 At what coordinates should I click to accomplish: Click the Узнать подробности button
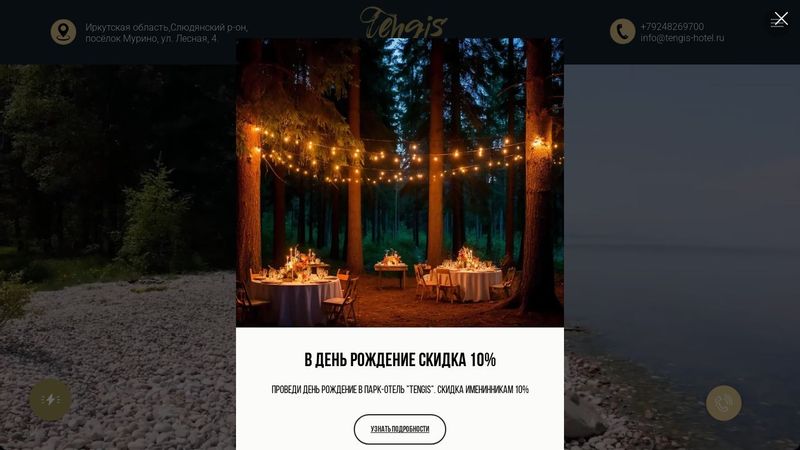[x=399, y=429]
